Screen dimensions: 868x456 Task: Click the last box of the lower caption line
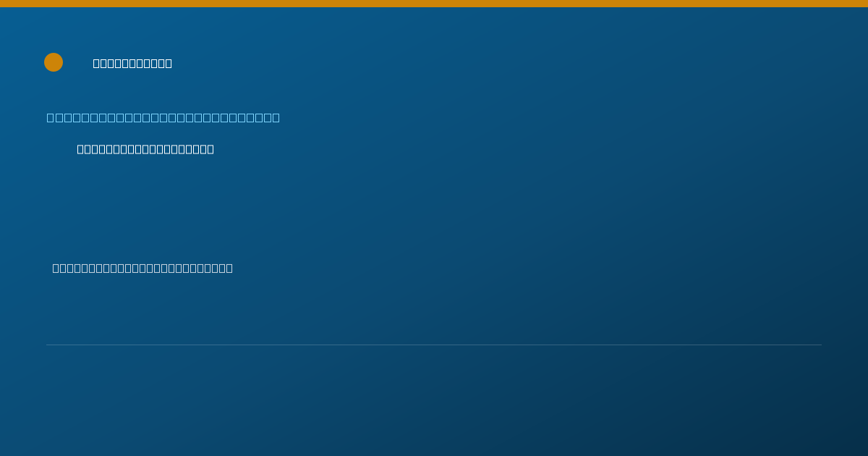pyautogui.click(x=229, y=268)
